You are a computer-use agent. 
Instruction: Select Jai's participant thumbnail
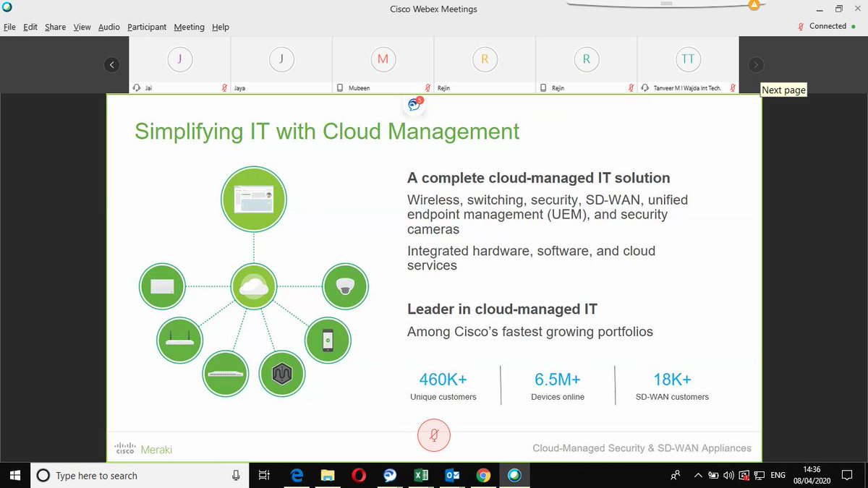[179, 64]
